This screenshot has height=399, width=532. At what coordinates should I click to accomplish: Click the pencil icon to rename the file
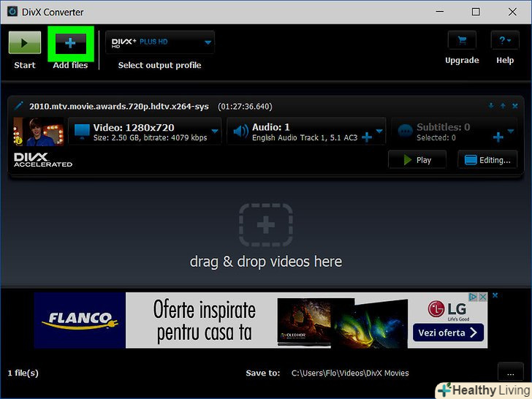(19, 106)
